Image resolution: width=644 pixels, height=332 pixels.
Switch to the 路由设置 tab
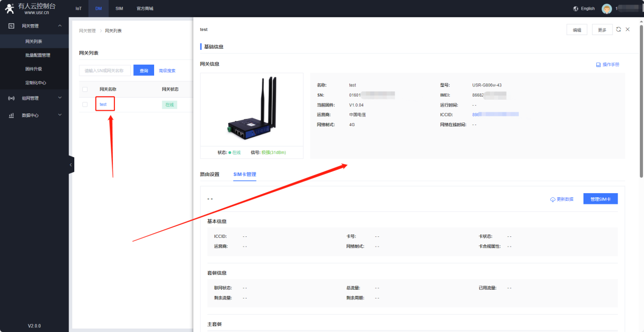tap(210, 174)
